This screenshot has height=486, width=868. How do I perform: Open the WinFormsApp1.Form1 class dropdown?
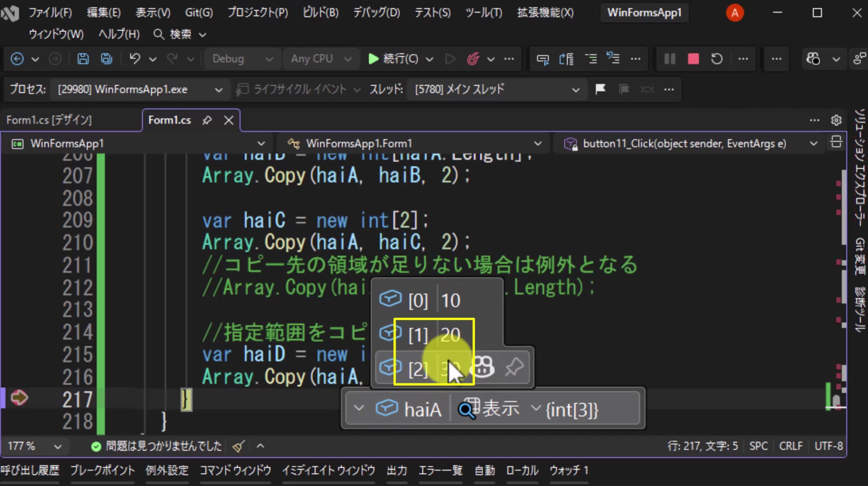tap(414, 144)
